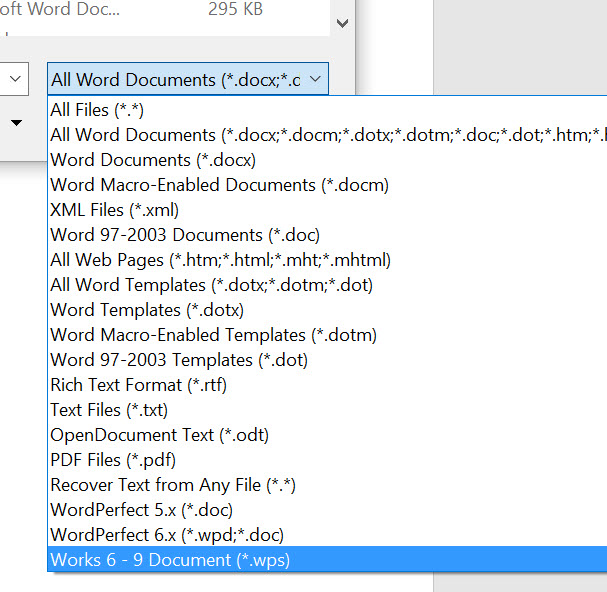The height and width of the screenshot is (592, 607).
Task: Pick highlighted Works 6 - 9 Document
Action: tap(327, 559)
